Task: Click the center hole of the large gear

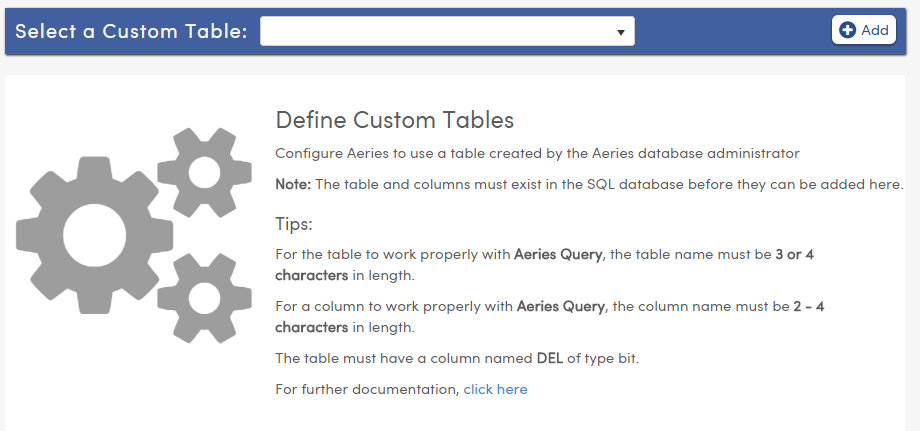Action: (94, 235)
